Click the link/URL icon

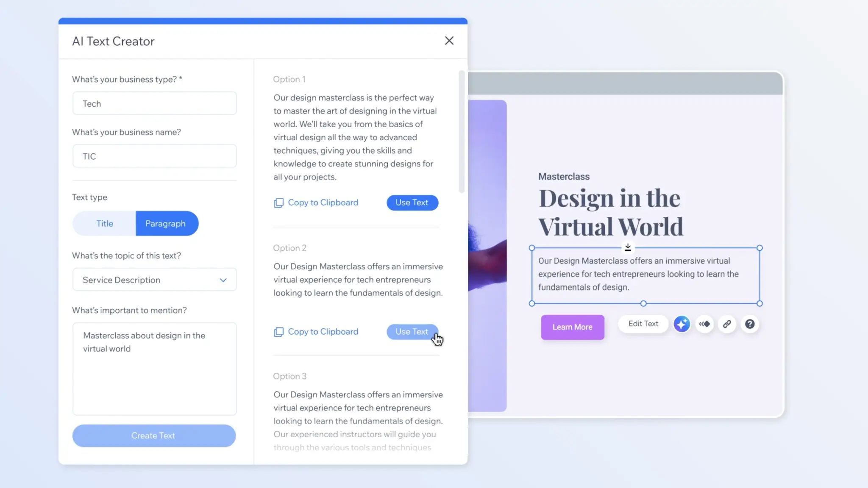click(x=727, y=324)
